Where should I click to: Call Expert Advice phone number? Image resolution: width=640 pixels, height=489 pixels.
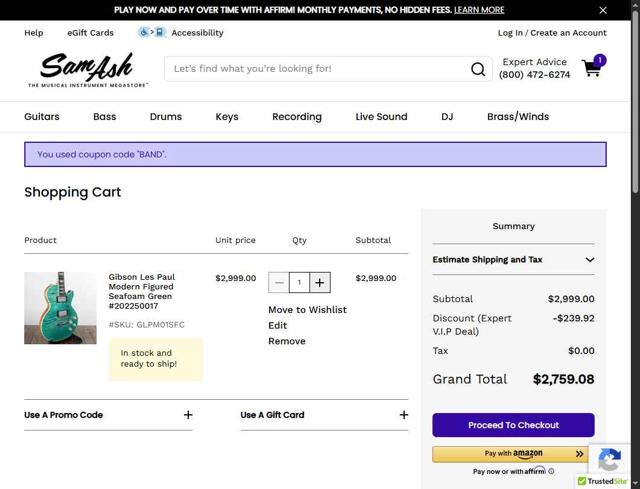click(534, 75)
